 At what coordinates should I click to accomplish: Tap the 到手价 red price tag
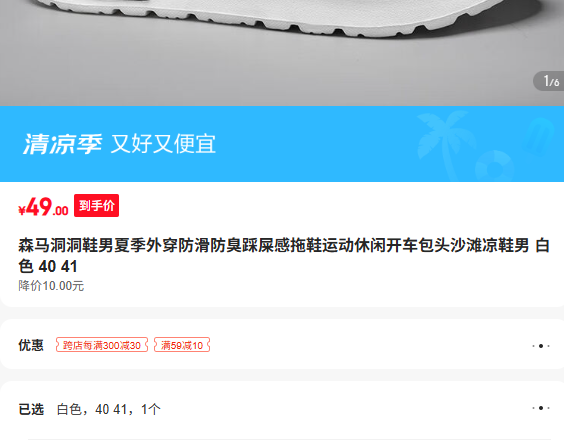pyautogui.click(x=96, y=205)
